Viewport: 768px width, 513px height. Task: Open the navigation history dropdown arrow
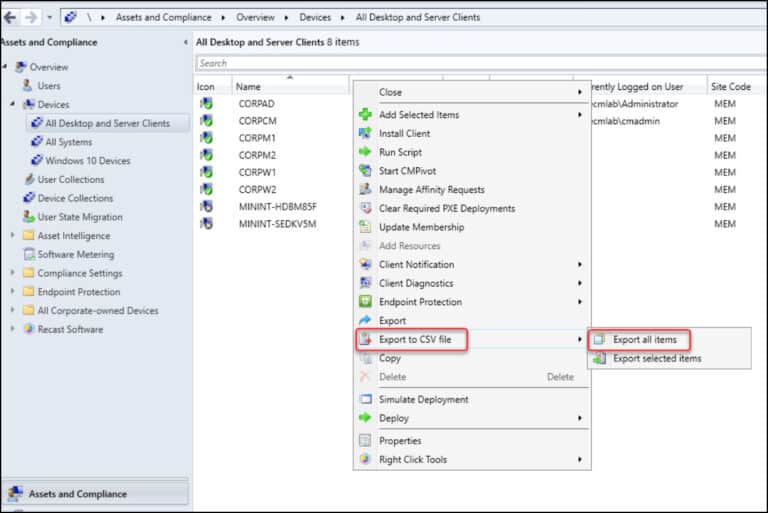(x=49, y=18)
